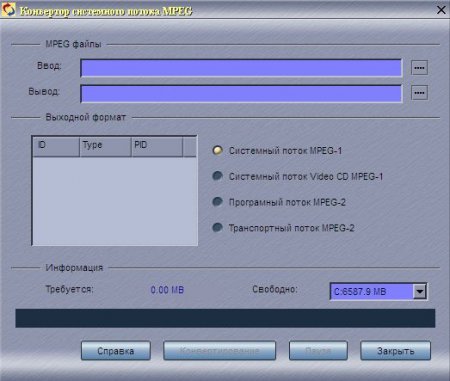Open the free space drive dropdown arrow

coord(420,292)
